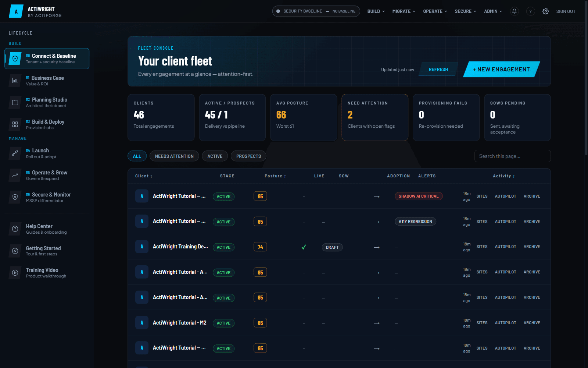Expand the Build dropdown menu
Viewport: 588px width, 368px height.
[x=376, y=11]
